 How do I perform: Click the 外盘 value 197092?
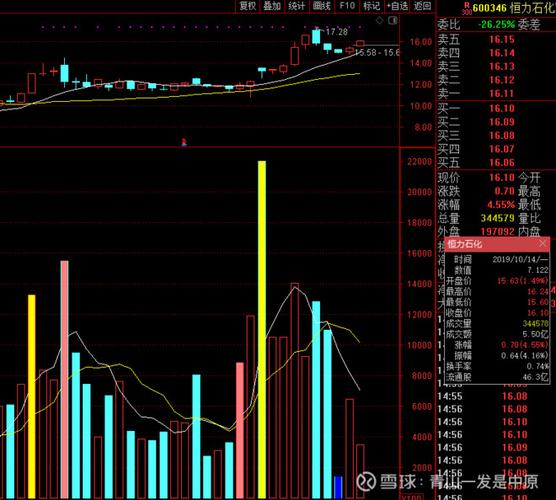[x=497, y=232]
